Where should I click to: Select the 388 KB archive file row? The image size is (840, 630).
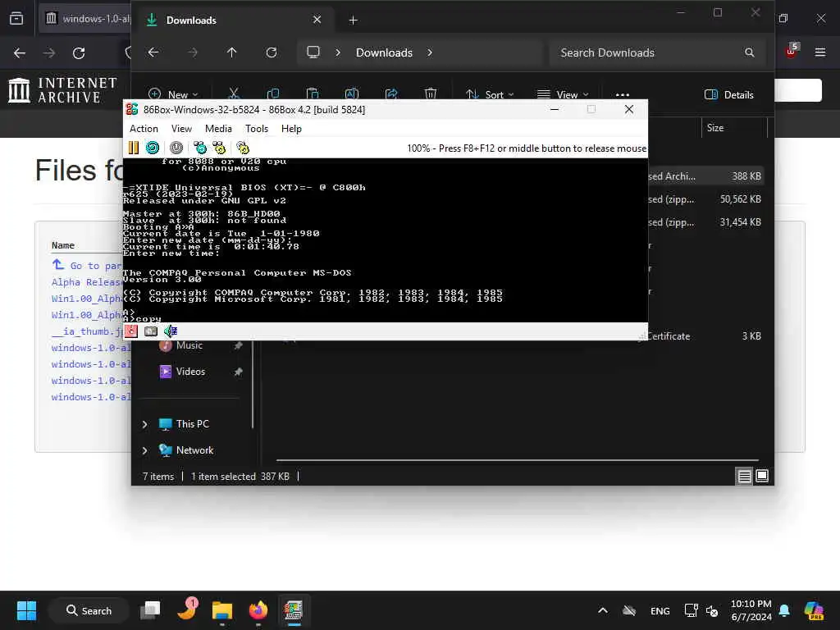pyautogui.click(x=705, y=176)
